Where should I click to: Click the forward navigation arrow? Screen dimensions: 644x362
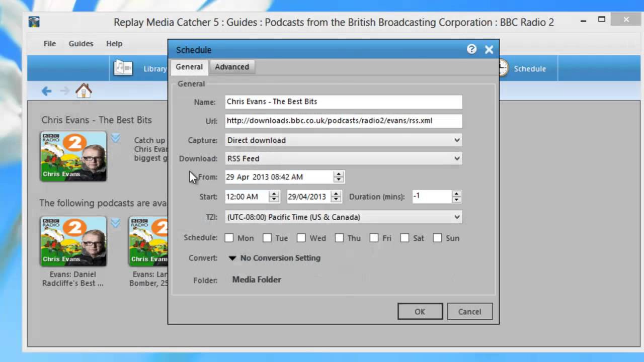tap(65, 91)
